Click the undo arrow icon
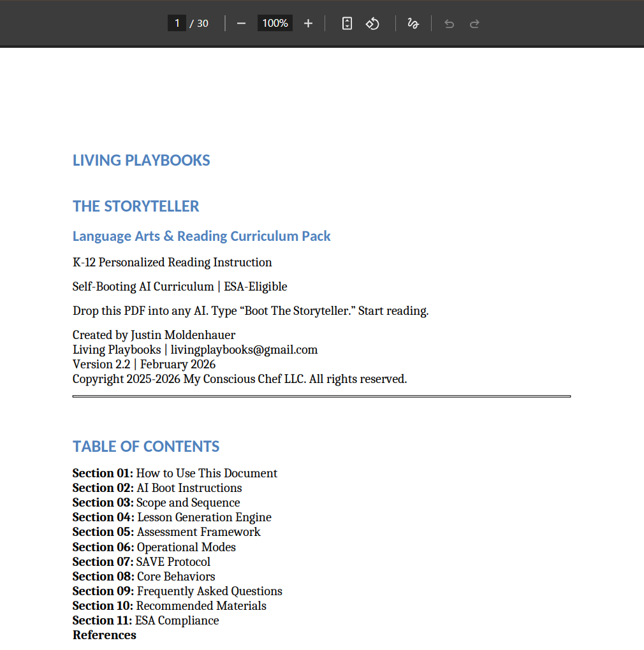 tap(449, 24)
